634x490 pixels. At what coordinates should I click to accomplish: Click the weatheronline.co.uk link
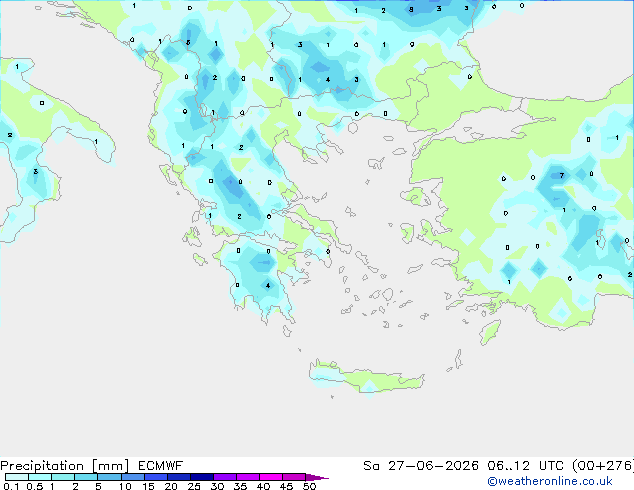[x=550, y=481]
